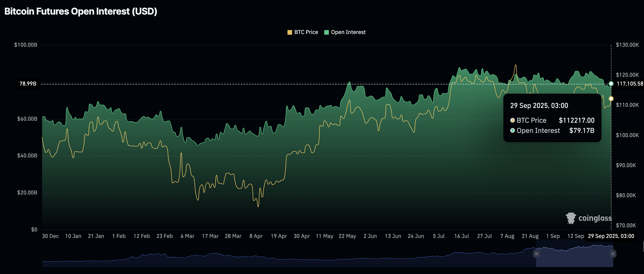Click the $100.00B label on the left axis
This screenshot has height=274, width=644.
[25, 45]
